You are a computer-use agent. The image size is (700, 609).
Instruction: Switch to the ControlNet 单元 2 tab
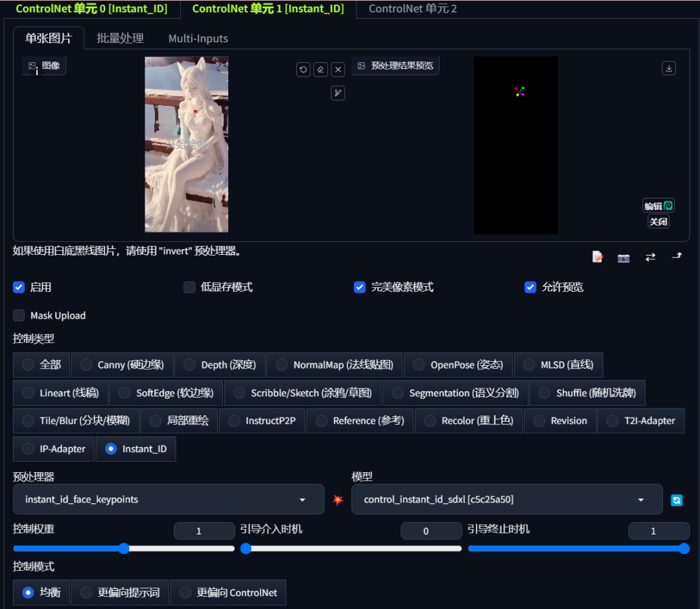tap(412, 9)
